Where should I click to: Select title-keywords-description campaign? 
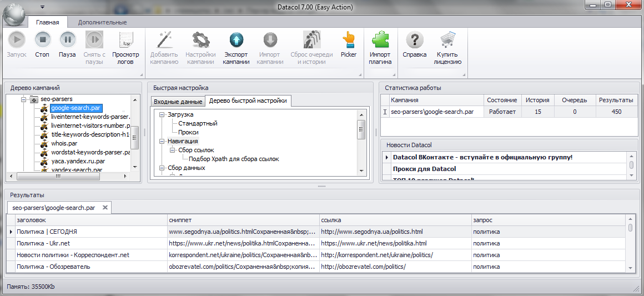90,134
